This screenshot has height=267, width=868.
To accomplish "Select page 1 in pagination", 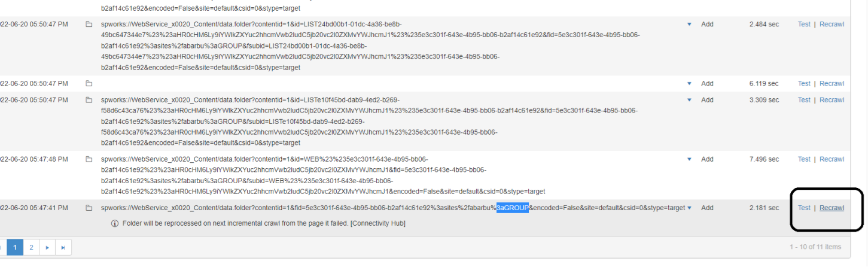I will point(15,247).
